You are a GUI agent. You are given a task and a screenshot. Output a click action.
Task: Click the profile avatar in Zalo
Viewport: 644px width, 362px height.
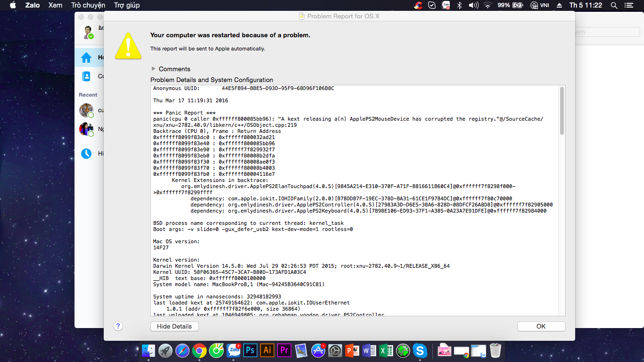88,32
